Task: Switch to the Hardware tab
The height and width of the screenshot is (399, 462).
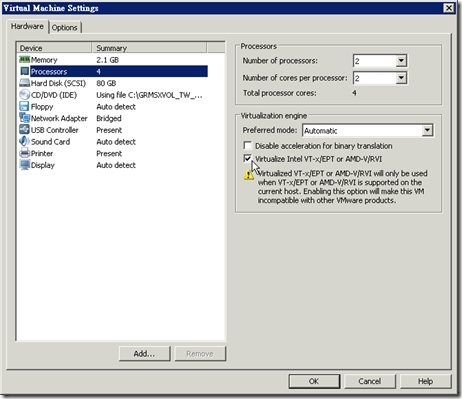Action: click(27, 26)
